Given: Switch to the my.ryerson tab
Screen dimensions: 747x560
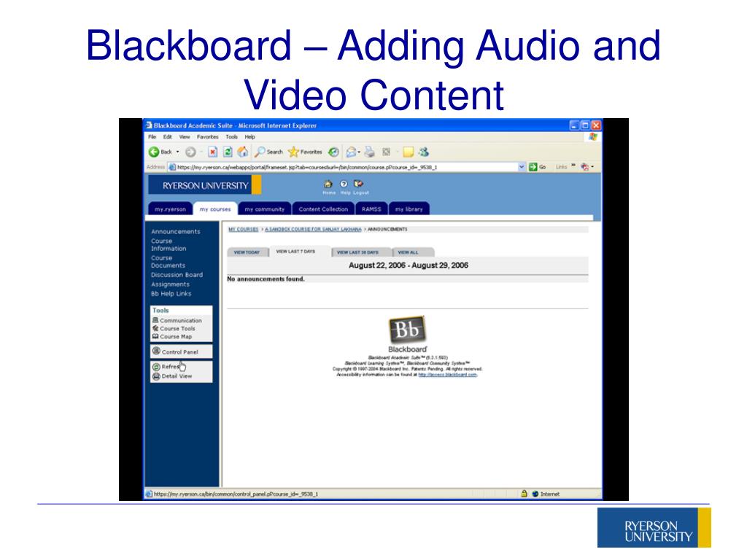Looking at the screenshot, I should coord(170,209).
